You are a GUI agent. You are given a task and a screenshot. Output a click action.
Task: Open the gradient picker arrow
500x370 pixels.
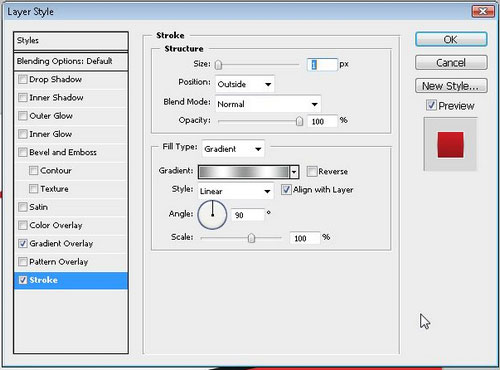[x=294, y=172]
